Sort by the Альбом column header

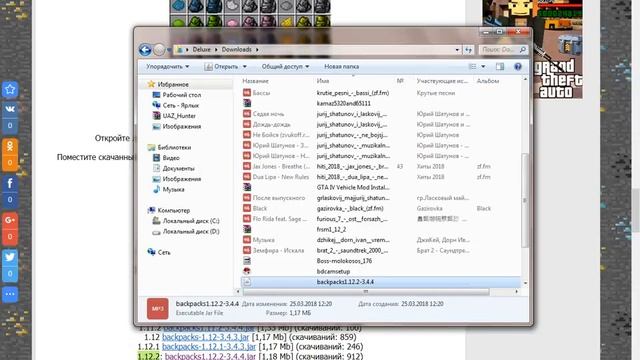point(488,81)
